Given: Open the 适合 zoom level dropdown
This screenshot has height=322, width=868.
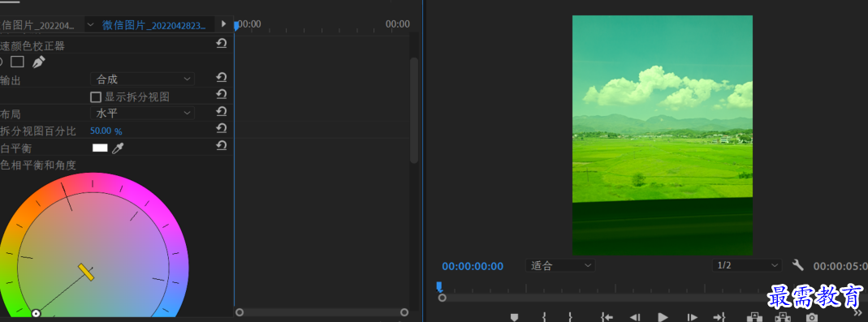Looking at the screenshot, I should [560, 265].
